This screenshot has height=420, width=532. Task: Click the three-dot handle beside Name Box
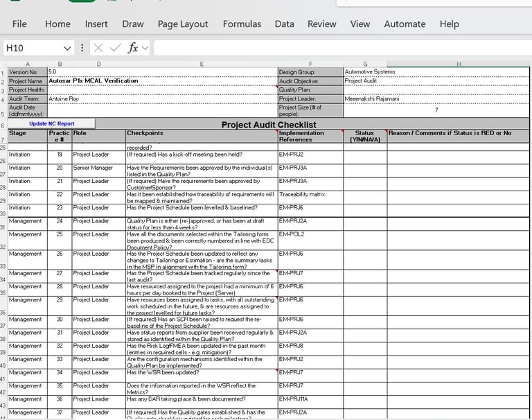[x=82, y=48]
